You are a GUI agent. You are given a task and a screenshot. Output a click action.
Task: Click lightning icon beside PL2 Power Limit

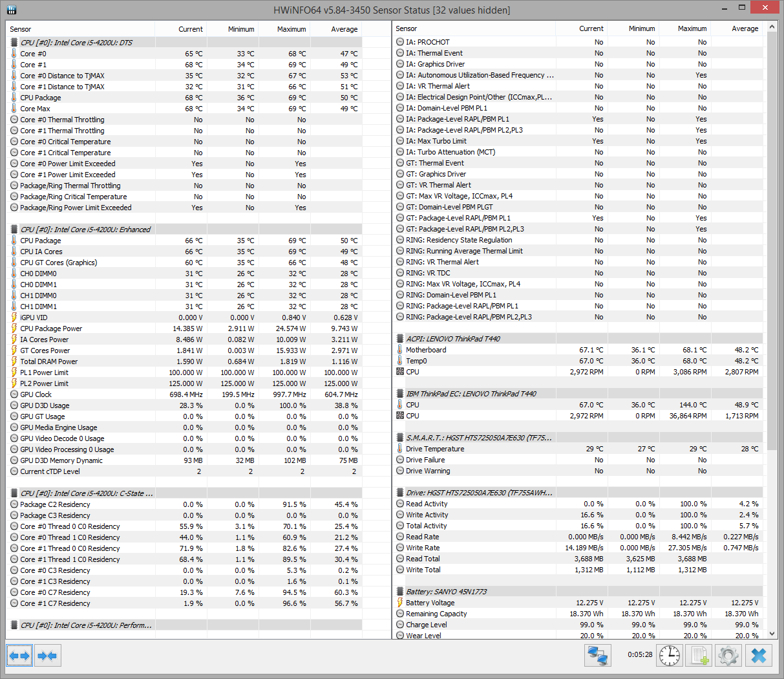(x=14, y=383)
